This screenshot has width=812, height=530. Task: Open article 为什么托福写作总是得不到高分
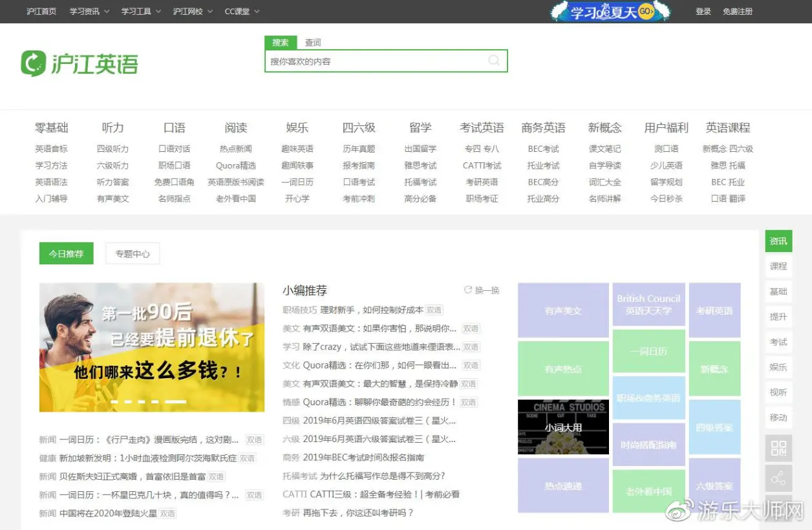383,476
